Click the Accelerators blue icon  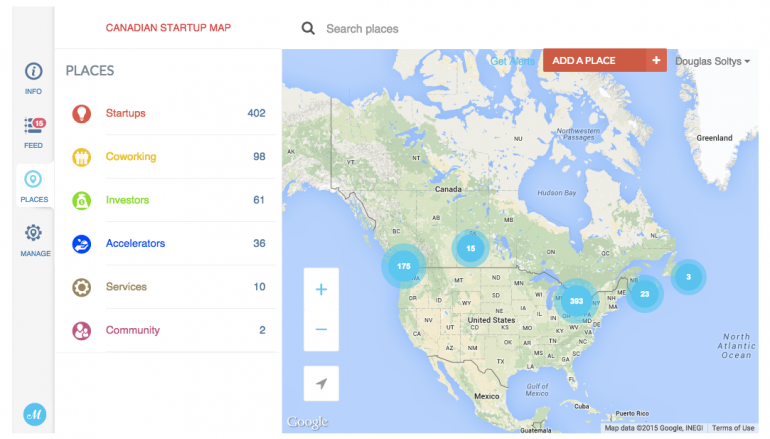pos(82,244)
